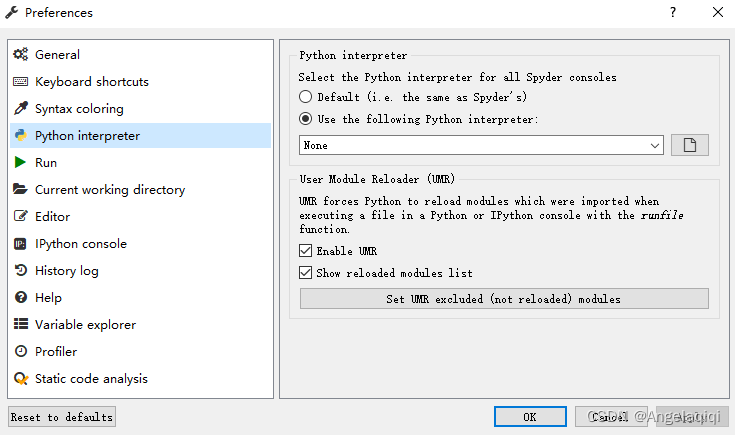This screenshot has height=435, width=735.
Task: Click the OK button
Action: tap(530, 417)
